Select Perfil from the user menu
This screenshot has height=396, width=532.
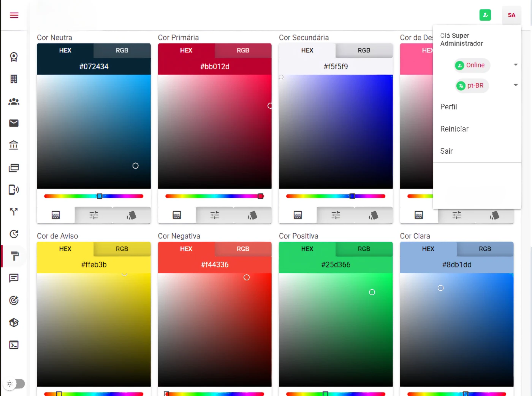[x=448, y=107]
